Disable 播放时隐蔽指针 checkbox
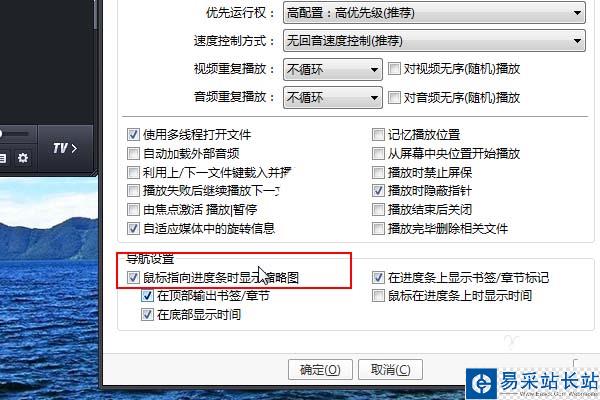 click(x=378, y=191)
